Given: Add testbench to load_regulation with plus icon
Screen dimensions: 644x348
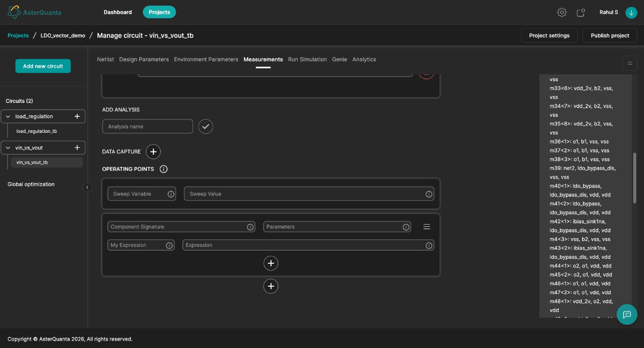Looking at the screenshot, I should click(x=77, y=116).
